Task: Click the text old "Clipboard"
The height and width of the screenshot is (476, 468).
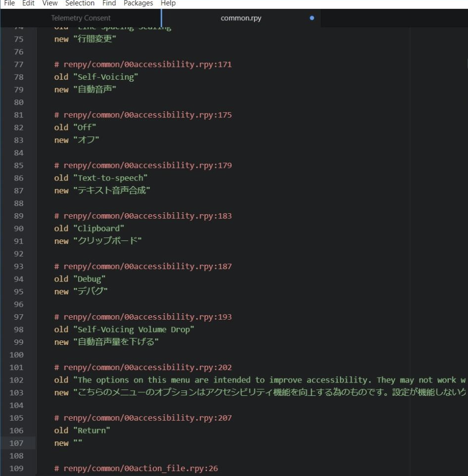Action: pyautogui.click(x=89, y=228)
